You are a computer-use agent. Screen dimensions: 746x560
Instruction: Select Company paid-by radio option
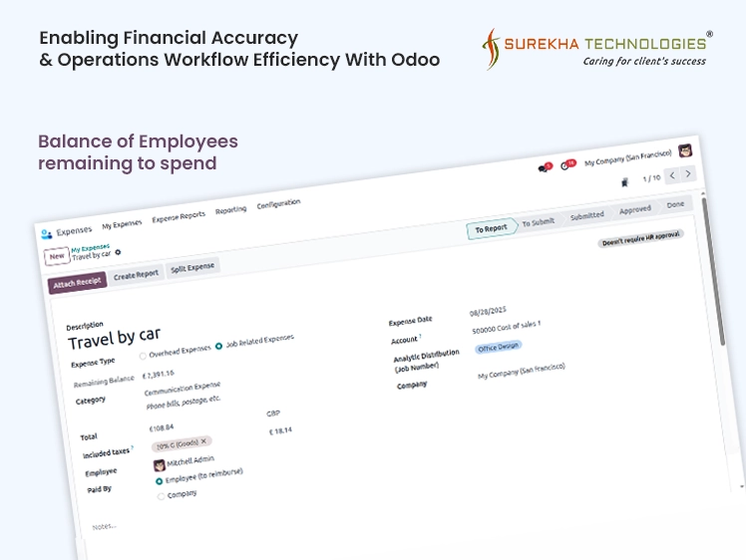tap(161, 497)
